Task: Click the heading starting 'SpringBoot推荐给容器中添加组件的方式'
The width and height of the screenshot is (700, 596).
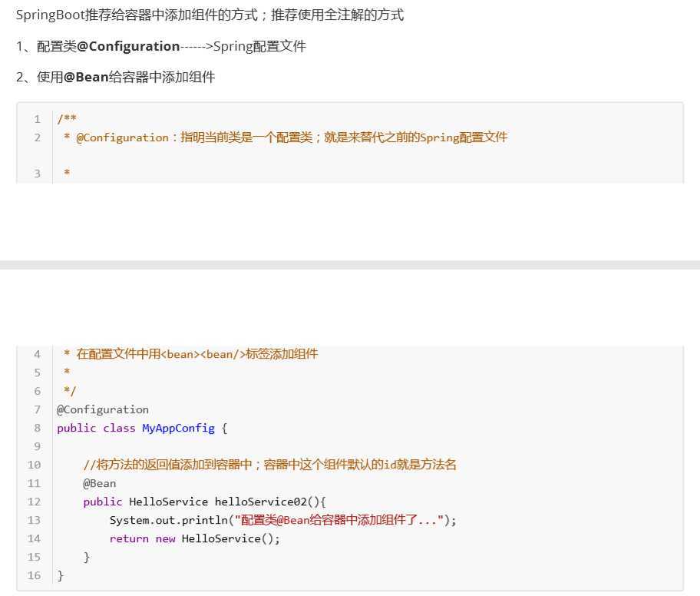Action: (x=210, y=15)
